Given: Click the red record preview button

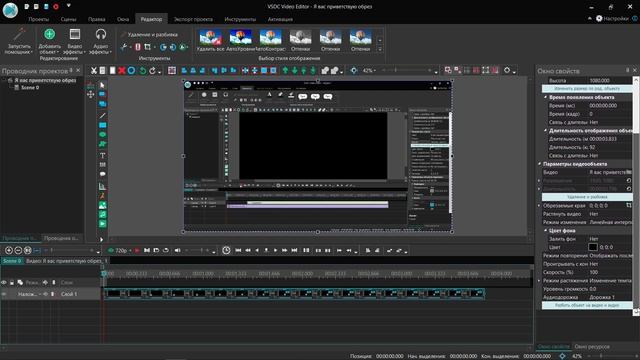Looking at the screenshot, I should pyautogui.click(x=137, y=250).
